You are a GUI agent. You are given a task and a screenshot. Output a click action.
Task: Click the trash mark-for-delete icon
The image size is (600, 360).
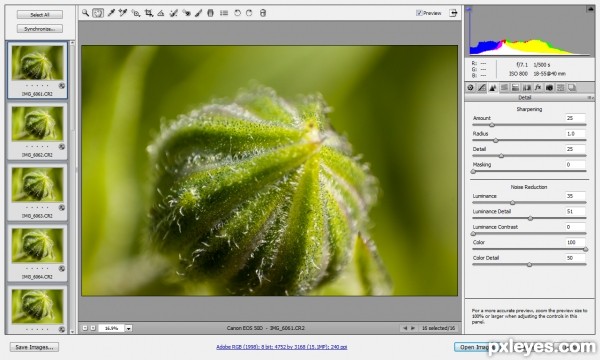coord(262,13)
